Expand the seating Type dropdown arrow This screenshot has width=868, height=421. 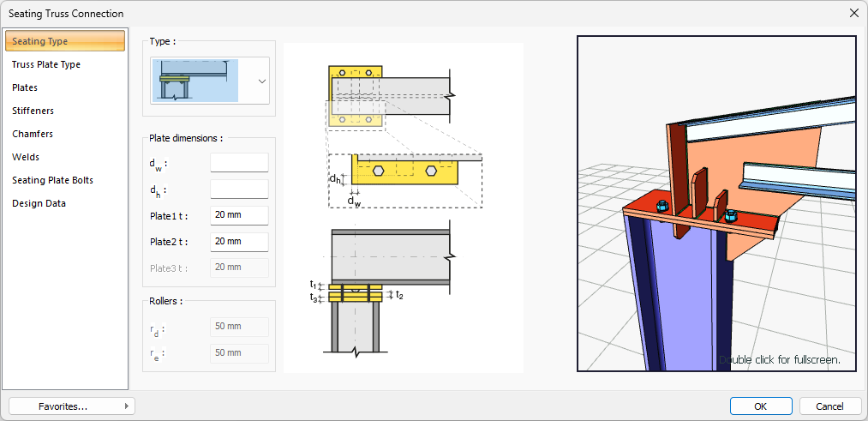(x=262, y=81)
